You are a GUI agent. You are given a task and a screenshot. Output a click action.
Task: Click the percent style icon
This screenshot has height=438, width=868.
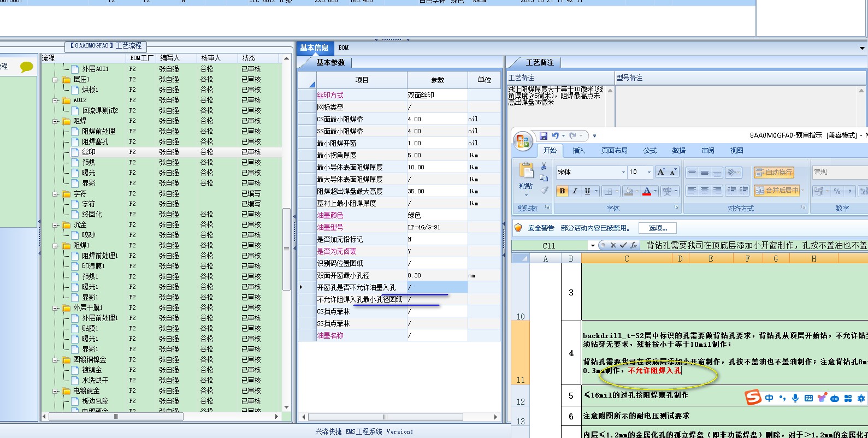click(836, 191)
